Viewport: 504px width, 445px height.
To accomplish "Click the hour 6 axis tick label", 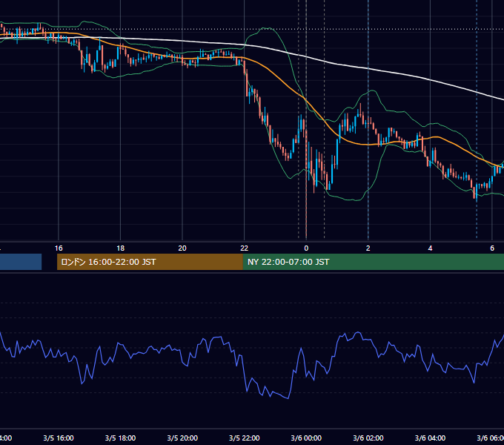I will [x=492, y=248].
